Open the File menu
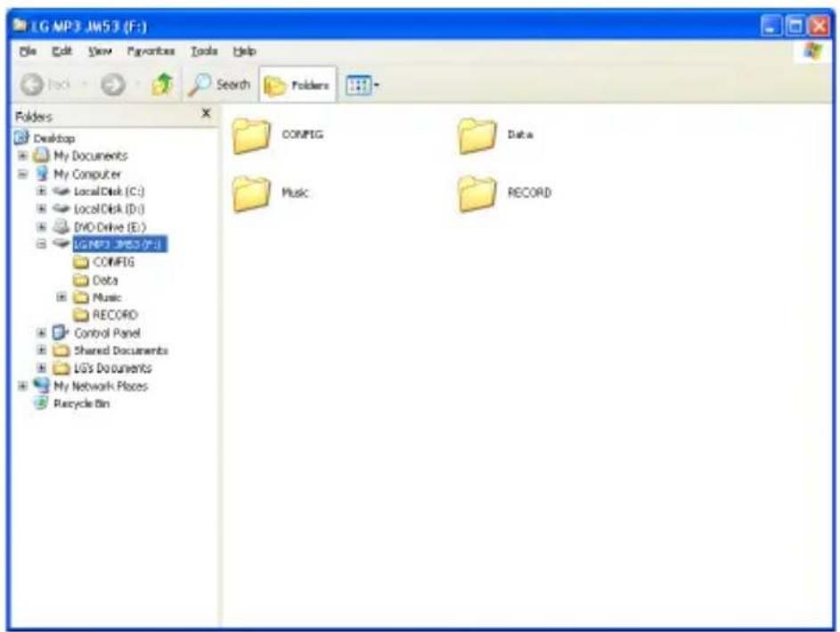The width and height of the screenshot is (840, 632). click(x=28, y=51)
